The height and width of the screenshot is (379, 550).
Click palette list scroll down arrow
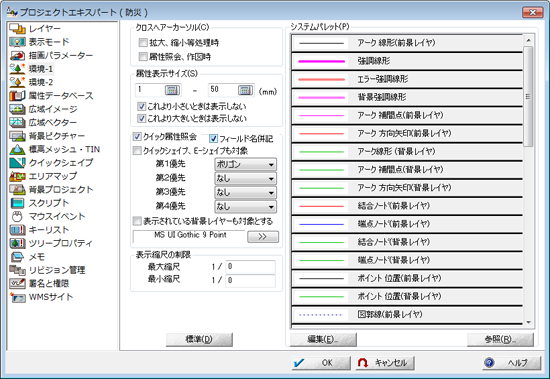coord(528,323)
